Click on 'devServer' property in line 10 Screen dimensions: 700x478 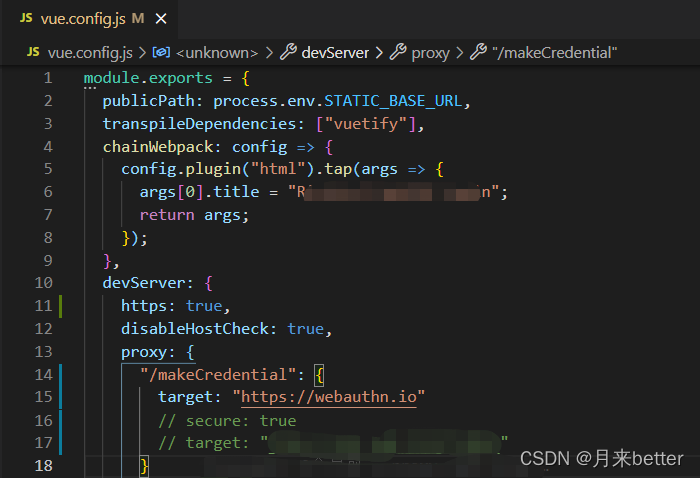pyautogui.click(x=144, y=283)
